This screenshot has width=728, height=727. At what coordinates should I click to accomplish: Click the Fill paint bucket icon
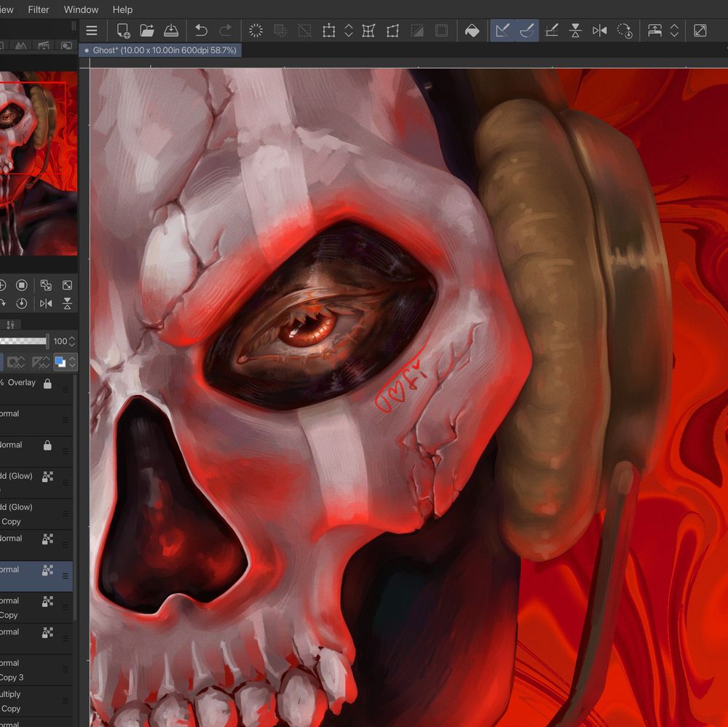[x=472, y=31]
